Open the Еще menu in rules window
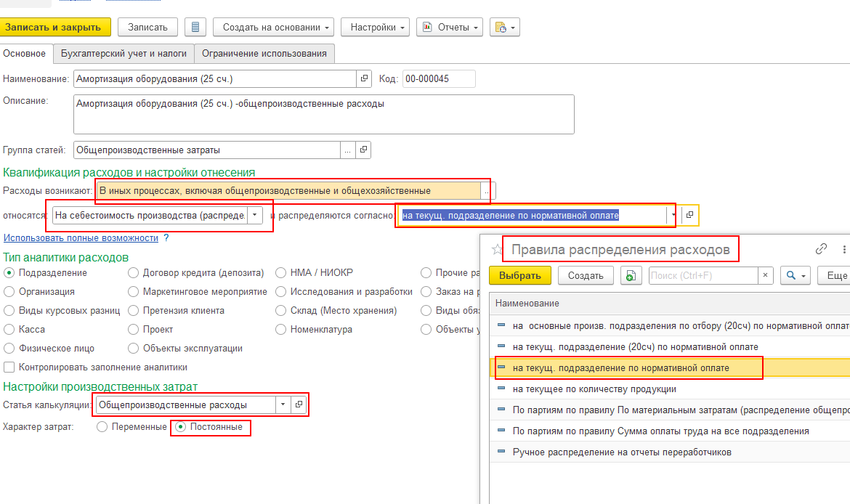Image resolution: width=850 pixels, height=504 pixels. click(835, 276)
